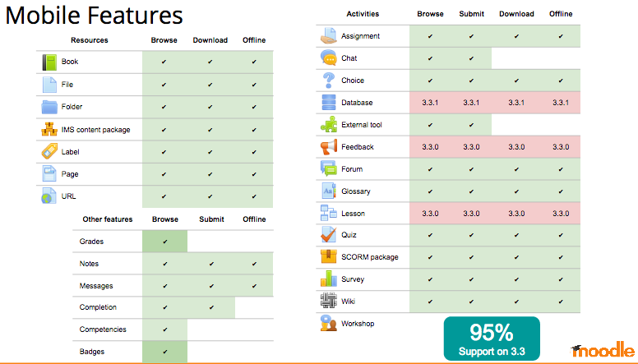Click Database Browse cell showing 3.3.1
This screenshot has width=638, height=364.
pyautogui.click(x=430, y=103)
